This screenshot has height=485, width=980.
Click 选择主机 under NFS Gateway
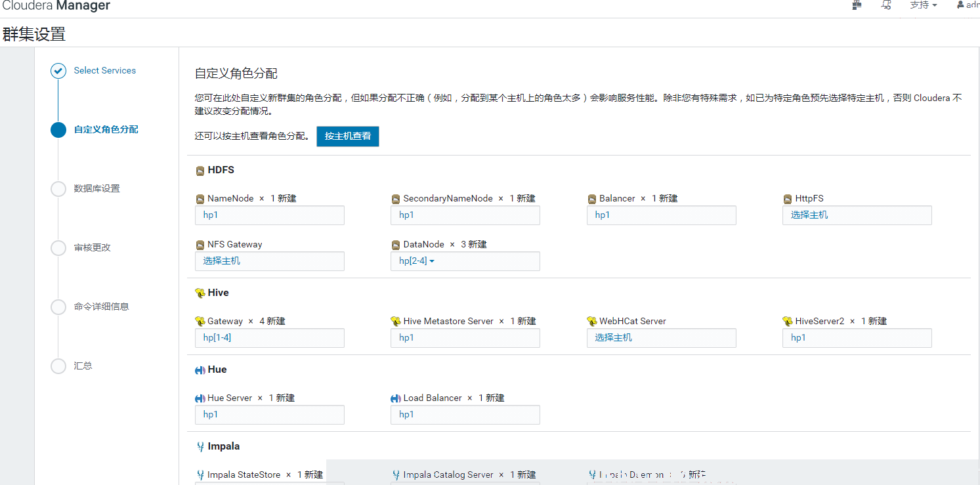pos(270,261)
